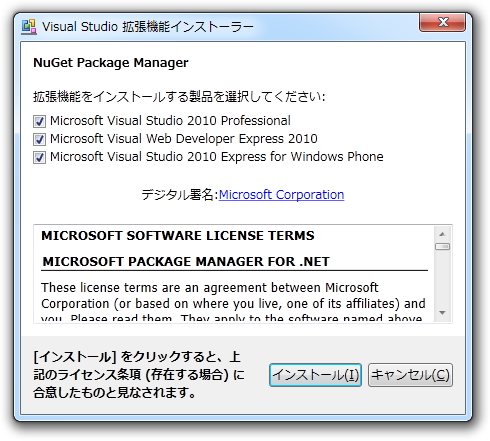The width and height of the screenshot is (490, 441).
Task: Open the Microsoft Corporation digital signature link
Action: (x=281, y=195)
